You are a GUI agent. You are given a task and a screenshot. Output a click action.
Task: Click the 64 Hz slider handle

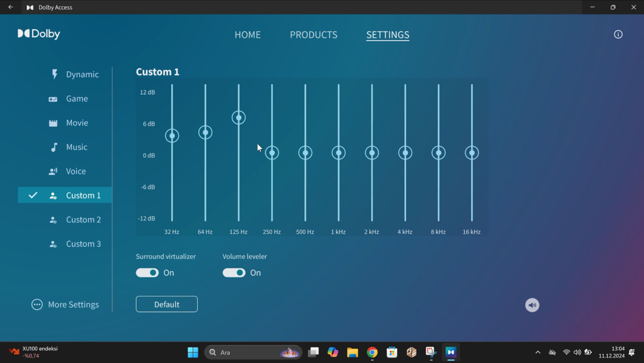pos(205,132)
